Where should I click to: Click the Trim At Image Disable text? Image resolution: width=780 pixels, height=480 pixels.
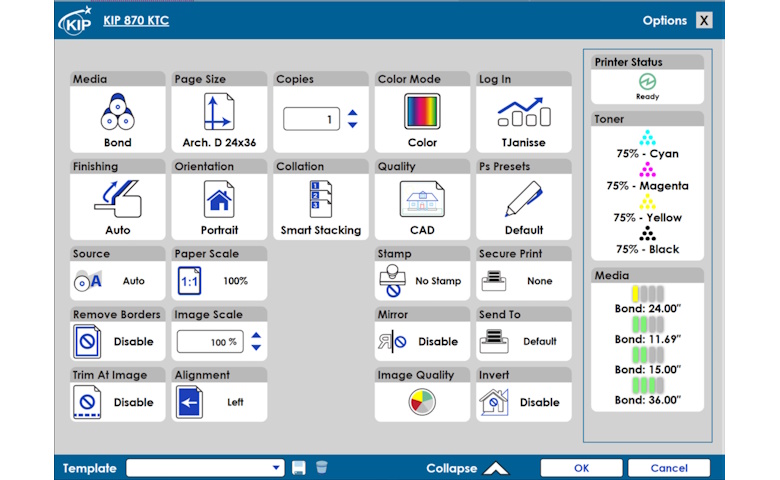tap(133, 402)
